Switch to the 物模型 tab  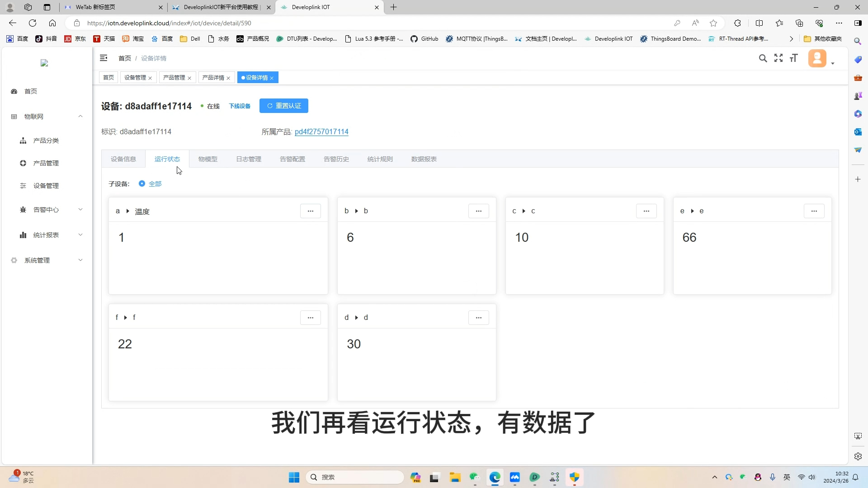(208, 159)
